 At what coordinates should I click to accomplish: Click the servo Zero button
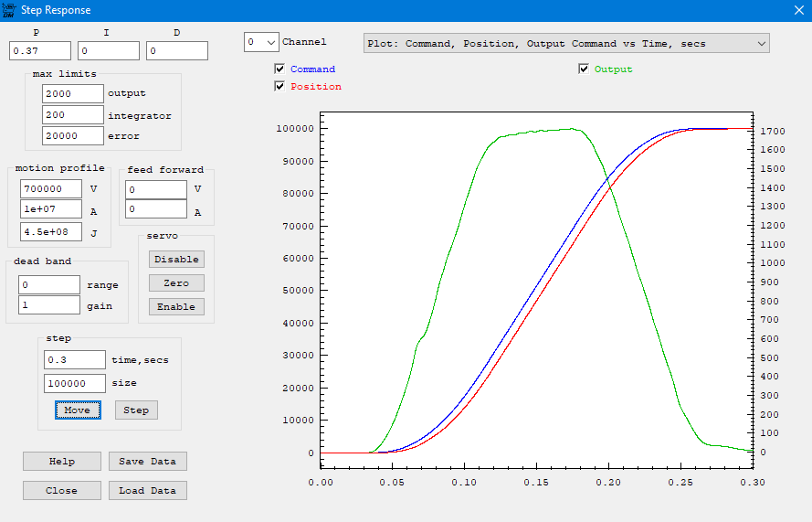(176, 283)
